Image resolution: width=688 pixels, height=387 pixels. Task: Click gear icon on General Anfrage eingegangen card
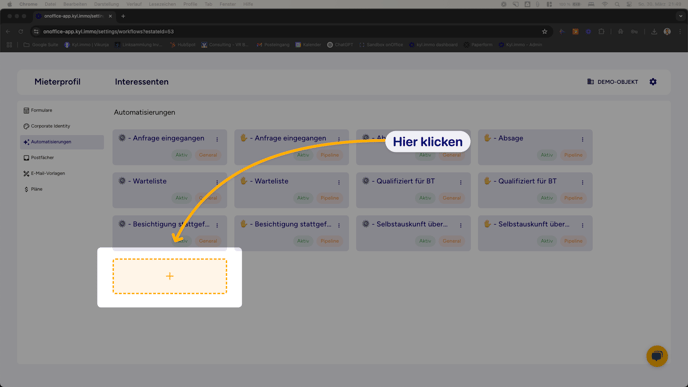[x=122, y=138]
